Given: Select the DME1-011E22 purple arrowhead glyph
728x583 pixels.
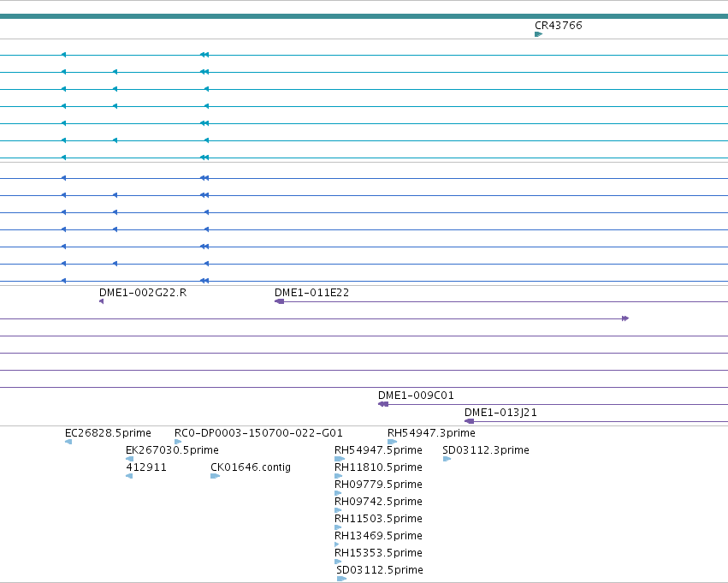Looking at the screenshot, I should 279,301.
